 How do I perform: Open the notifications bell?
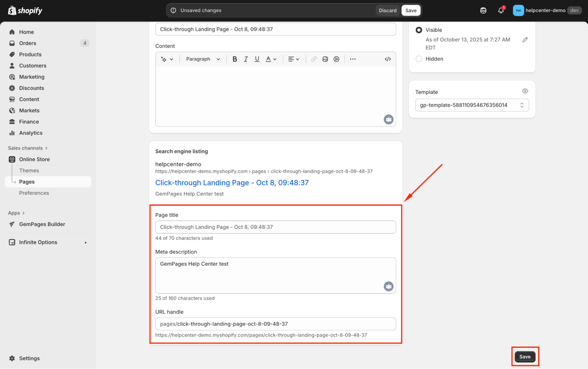pyautogui.click(x=501, y=11)
